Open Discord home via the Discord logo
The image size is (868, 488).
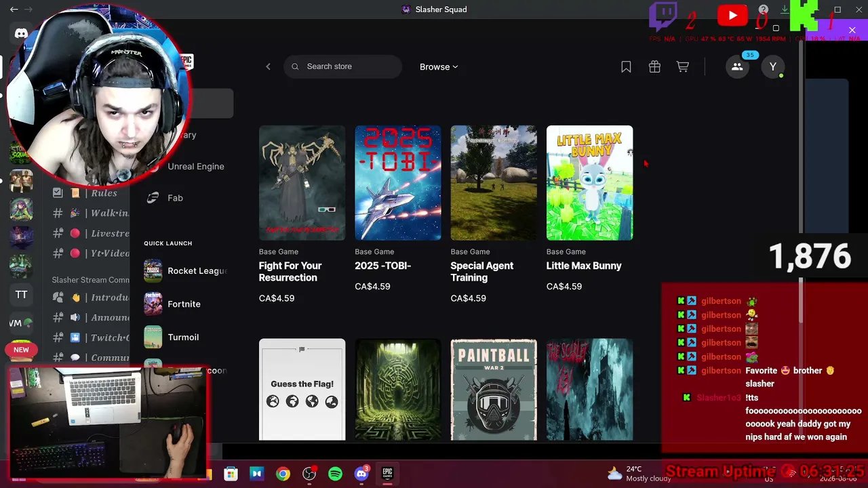pos(21,33)
